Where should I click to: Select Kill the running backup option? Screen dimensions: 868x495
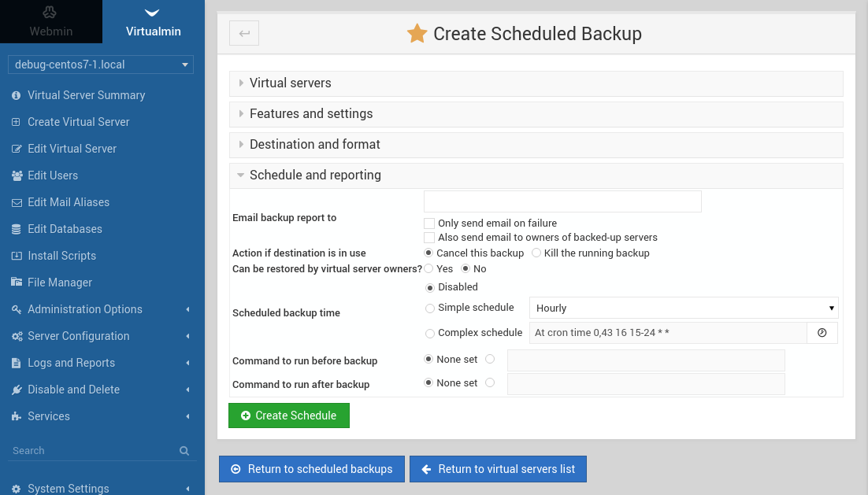(536, 253)
